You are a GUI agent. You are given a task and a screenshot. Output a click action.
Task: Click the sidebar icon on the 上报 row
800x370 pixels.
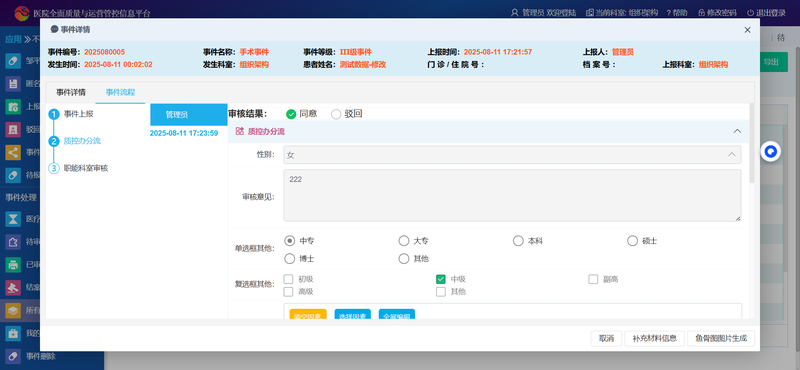(13, 107)
